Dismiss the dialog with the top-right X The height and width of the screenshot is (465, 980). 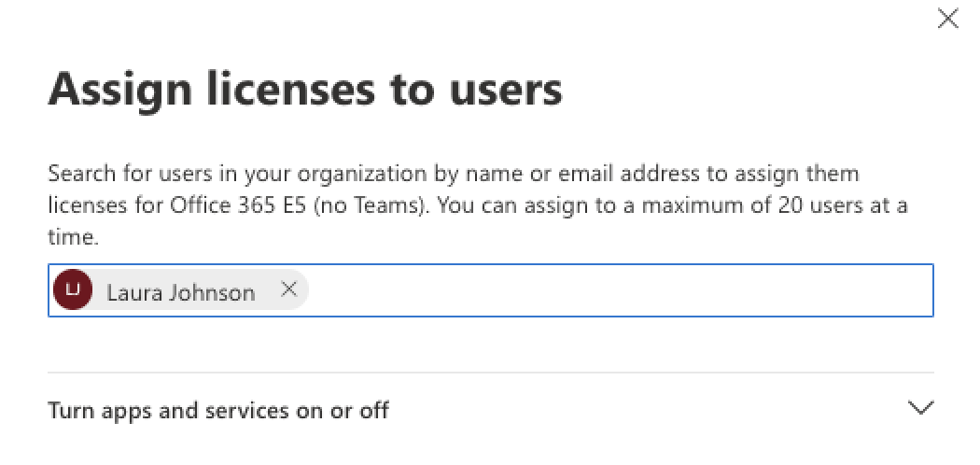pos(947,19)
